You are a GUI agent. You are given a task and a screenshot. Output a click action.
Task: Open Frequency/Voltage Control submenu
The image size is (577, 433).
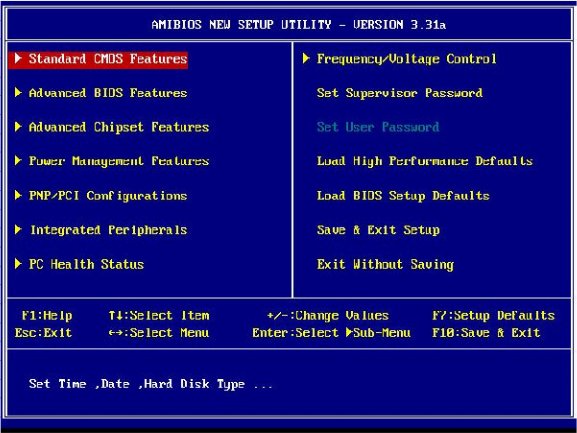(x=407, y=59)
